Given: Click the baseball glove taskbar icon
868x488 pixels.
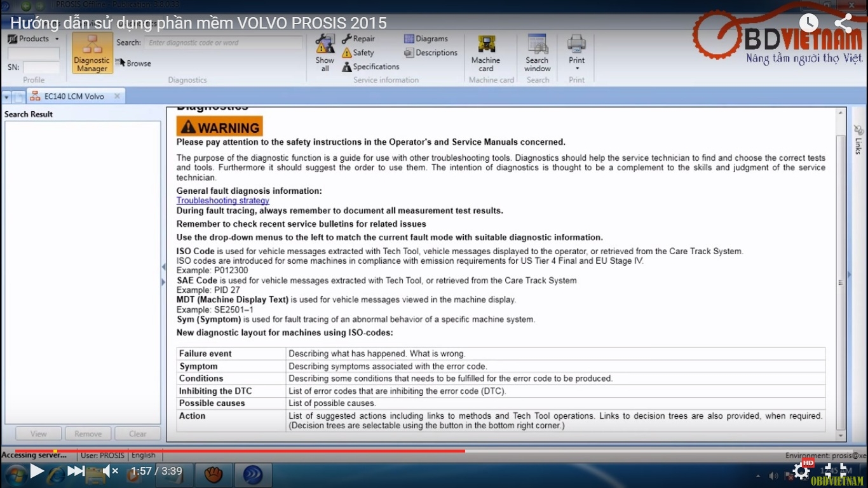Looking at the screenshot, I should [x=214, y=475].
